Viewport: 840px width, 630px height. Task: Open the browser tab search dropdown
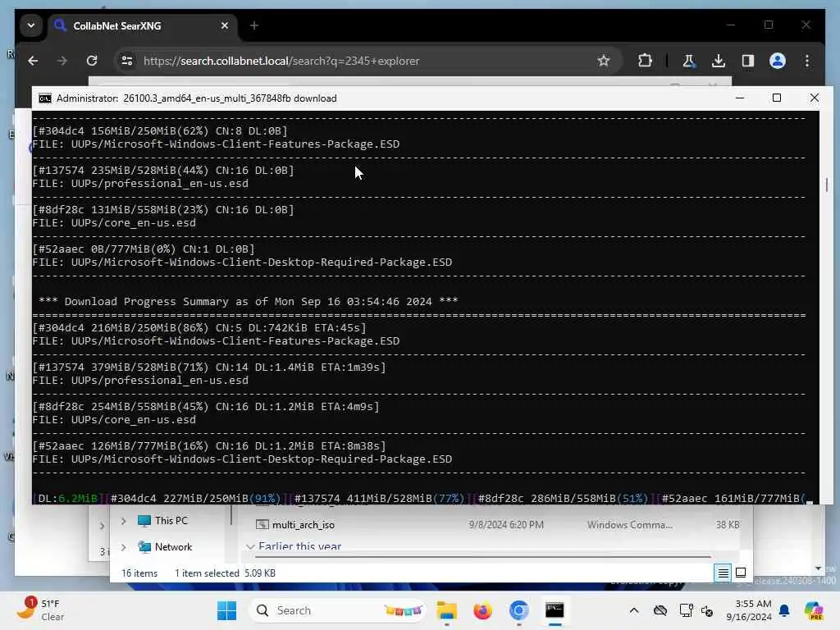[x=31, y=25]
